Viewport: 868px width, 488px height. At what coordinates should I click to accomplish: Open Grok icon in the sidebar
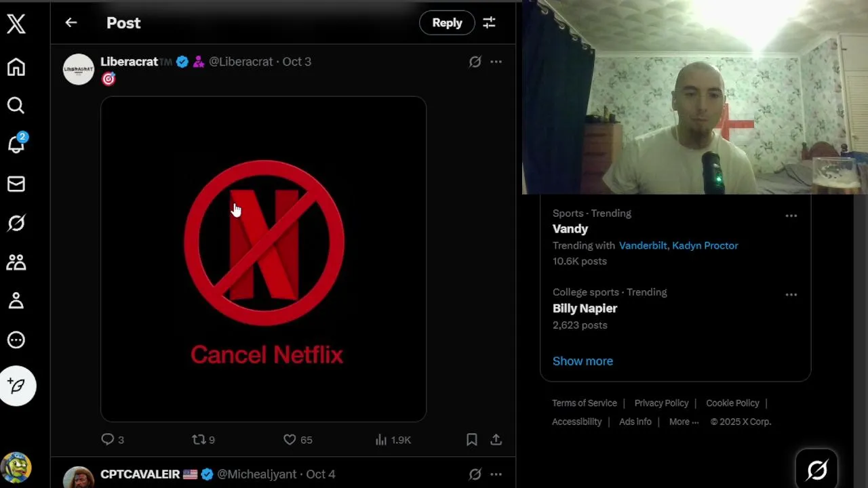point(16,223)
